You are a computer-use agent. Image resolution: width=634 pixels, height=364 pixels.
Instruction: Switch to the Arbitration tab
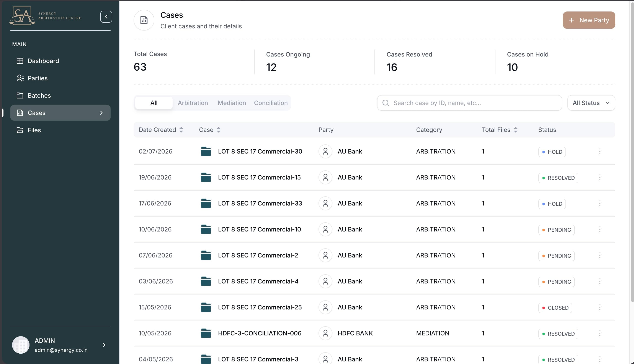[193, 103]
